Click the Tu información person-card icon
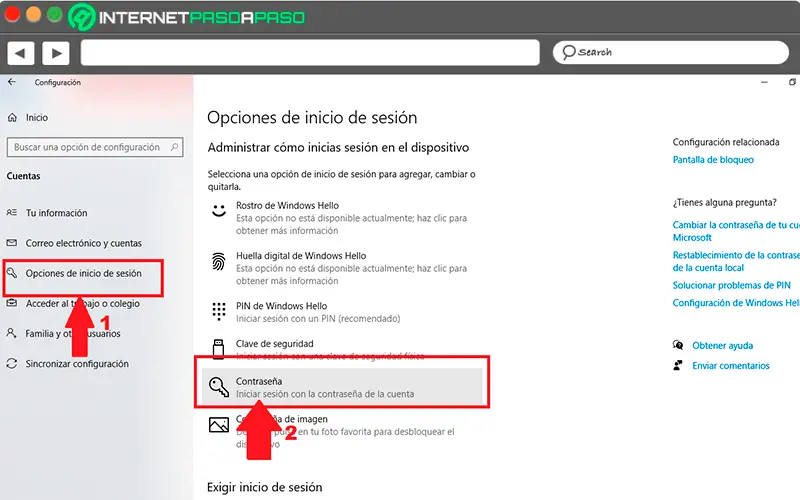The height and width of the screenshot is (500, 800). click(x=12, y=213)
